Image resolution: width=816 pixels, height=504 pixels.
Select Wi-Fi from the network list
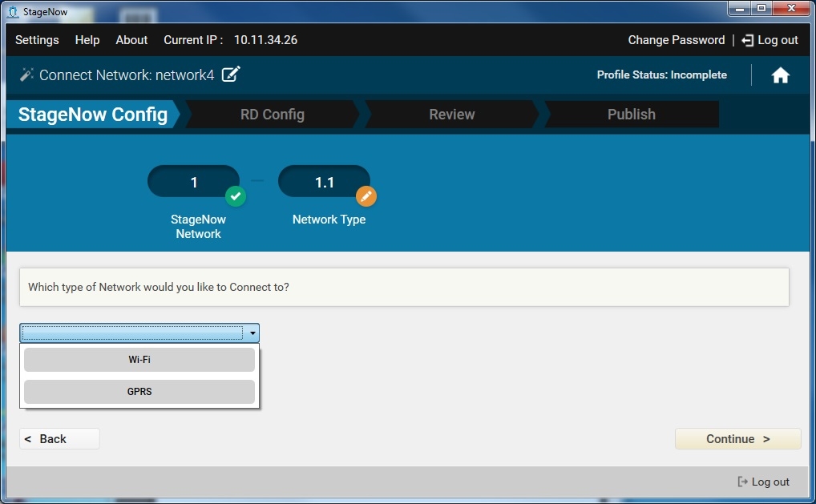pyautogui.click(x=139, y=360)
